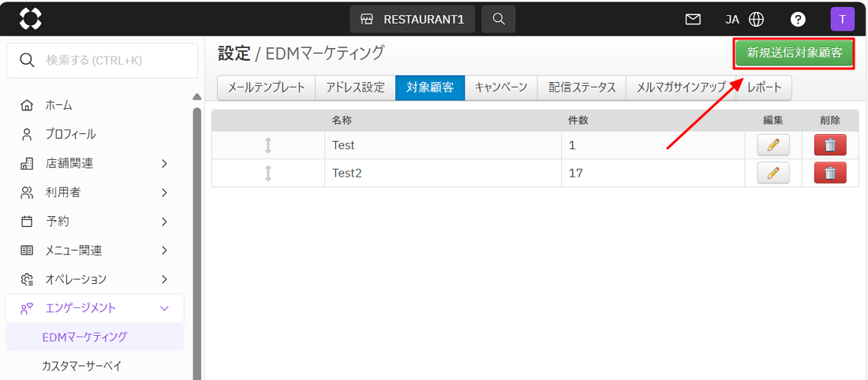Edit the Test2 row with pencil icon

773,173
